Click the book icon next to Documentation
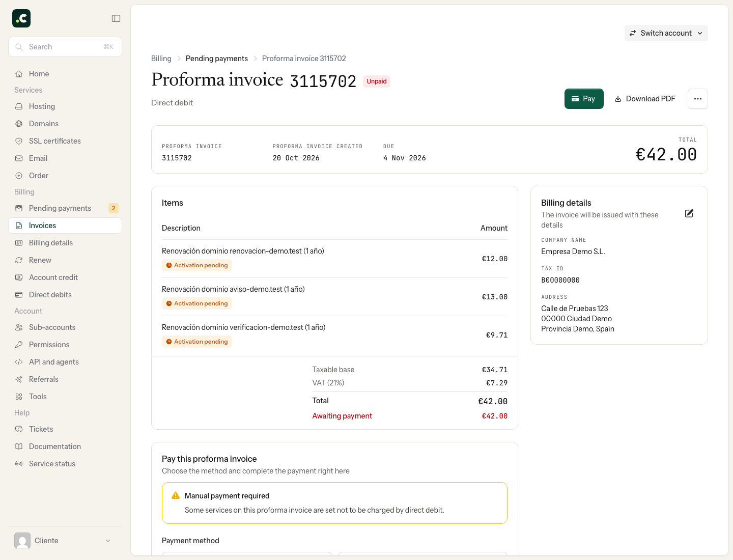This screenshot has height=560, width=733. click(x=19, y=446)
